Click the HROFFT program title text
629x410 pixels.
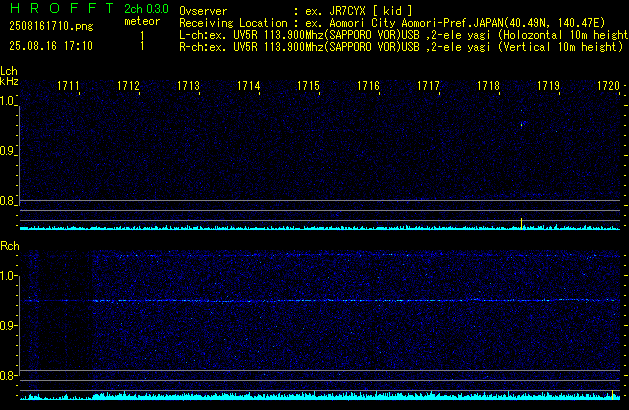[62, 8]
